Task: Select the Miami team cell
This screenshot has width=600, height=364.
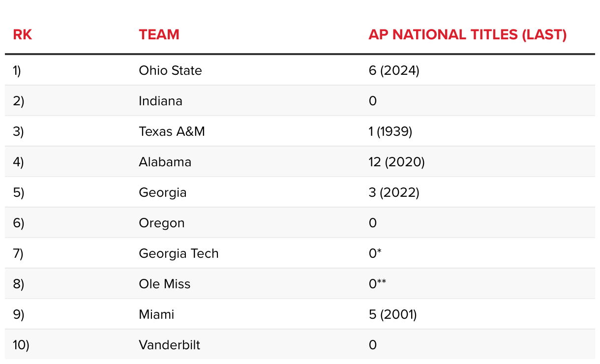Action: (156, 315)
